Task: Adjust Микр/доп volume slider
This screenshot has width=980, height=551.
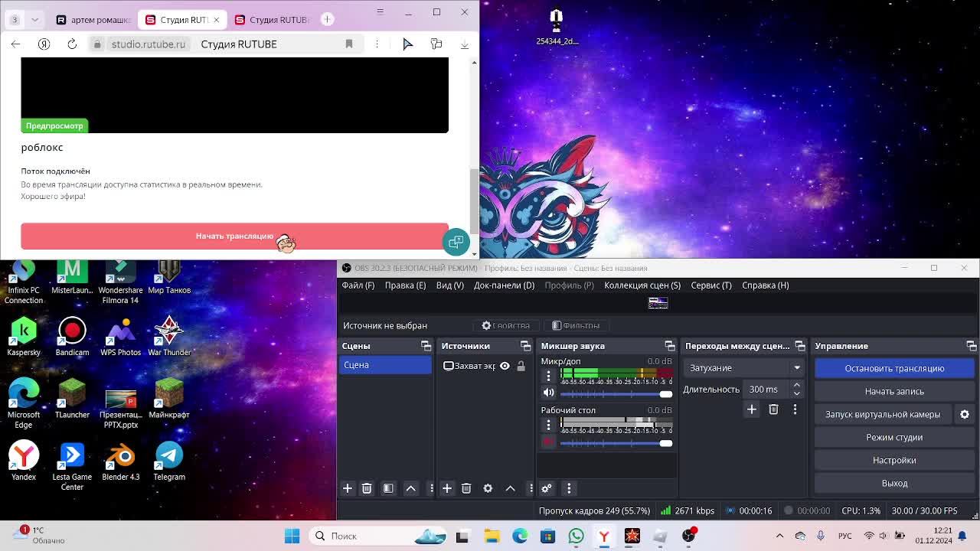Action: [616, 393]
